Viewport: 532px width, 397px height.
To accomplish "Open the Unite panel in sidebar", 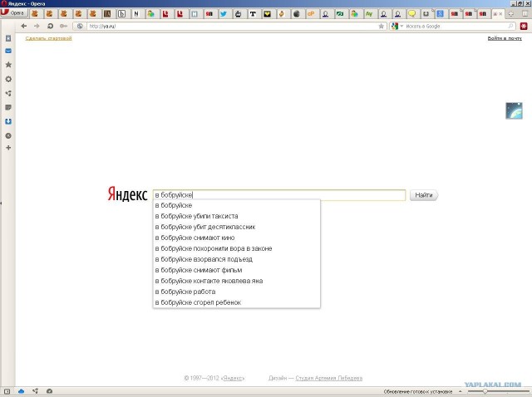I will 8,93.
